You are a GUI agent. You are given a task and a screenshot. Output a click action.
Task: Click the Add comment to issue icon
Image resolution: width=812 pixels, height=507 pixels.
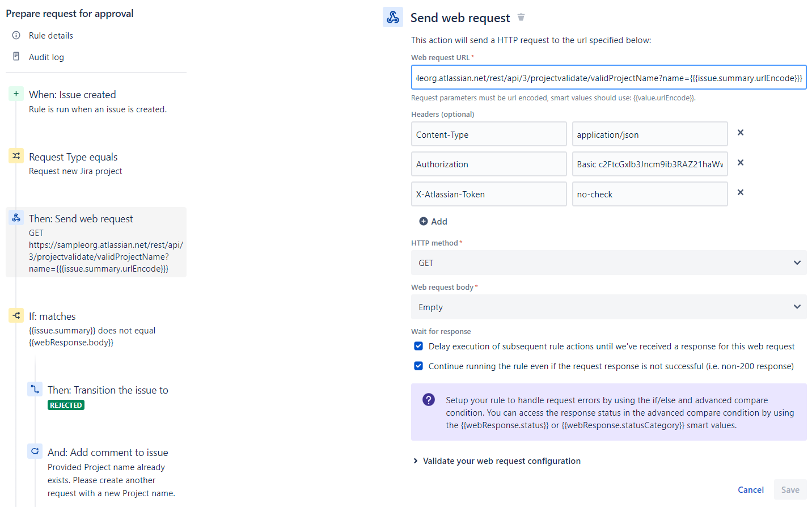pyautogui.click(x=35, y=451)
